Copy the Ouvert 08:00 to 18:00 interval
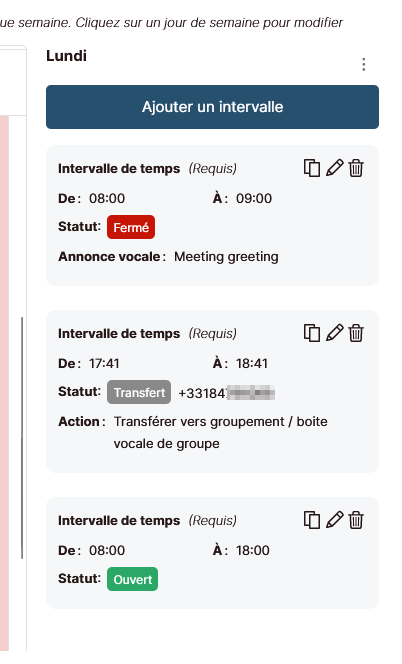402x664 pixels. 312,520
